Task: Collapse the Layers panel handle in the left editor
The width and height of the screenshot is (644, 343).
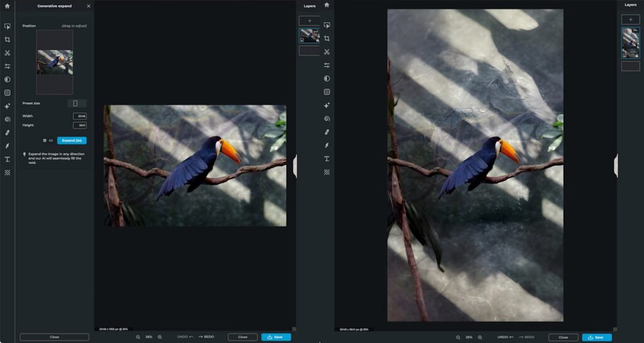Action: tap(295, 166)
